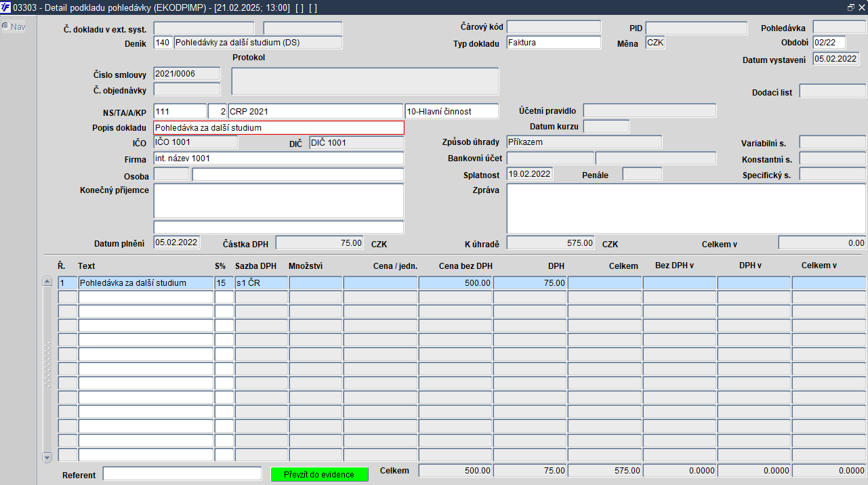Click the Č. objednávky field
Image resolution: width=868 pixels, height=485 pixels.
(x=187, y=89)
